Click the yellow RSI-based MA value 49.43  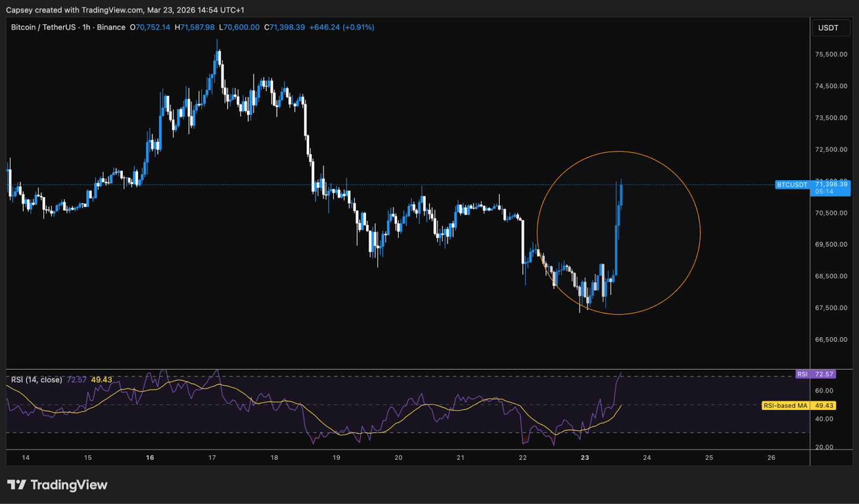click(102, 379)
